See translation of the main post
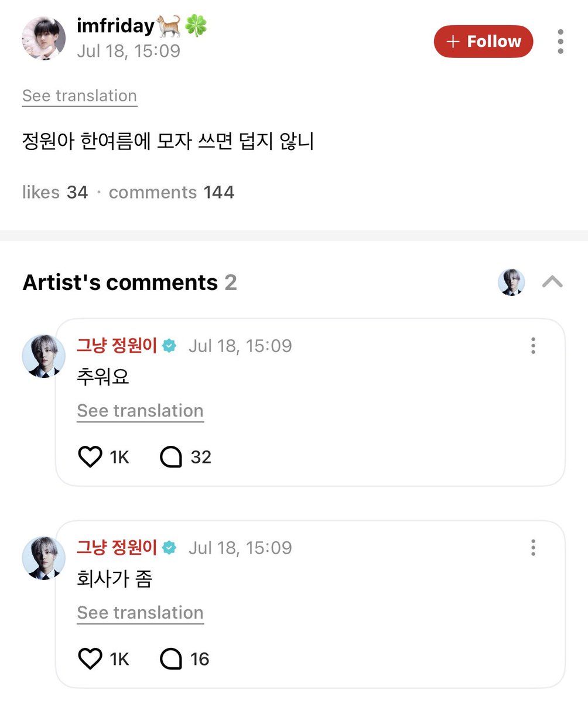This screenshot has height=703, width=588. [80, 96]
